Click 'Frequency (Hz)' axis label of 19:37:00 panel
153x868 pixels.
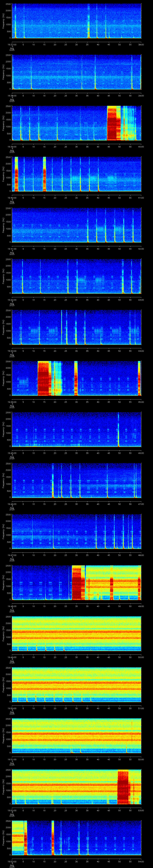pos(3,21)
